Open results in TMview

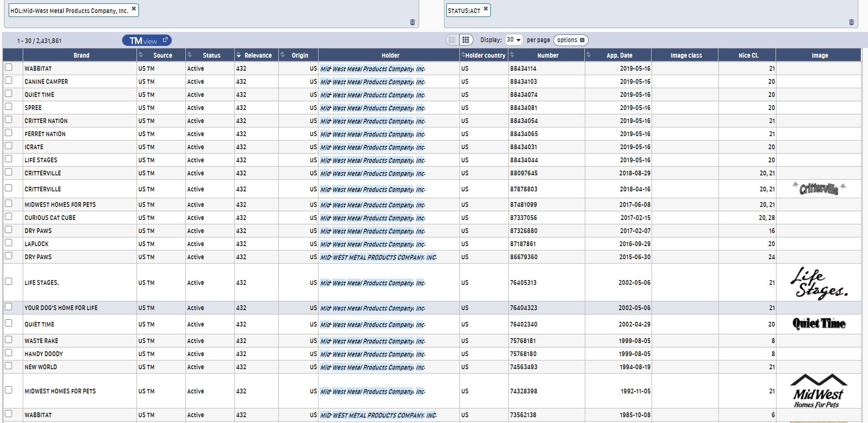(x=147, y=41)
